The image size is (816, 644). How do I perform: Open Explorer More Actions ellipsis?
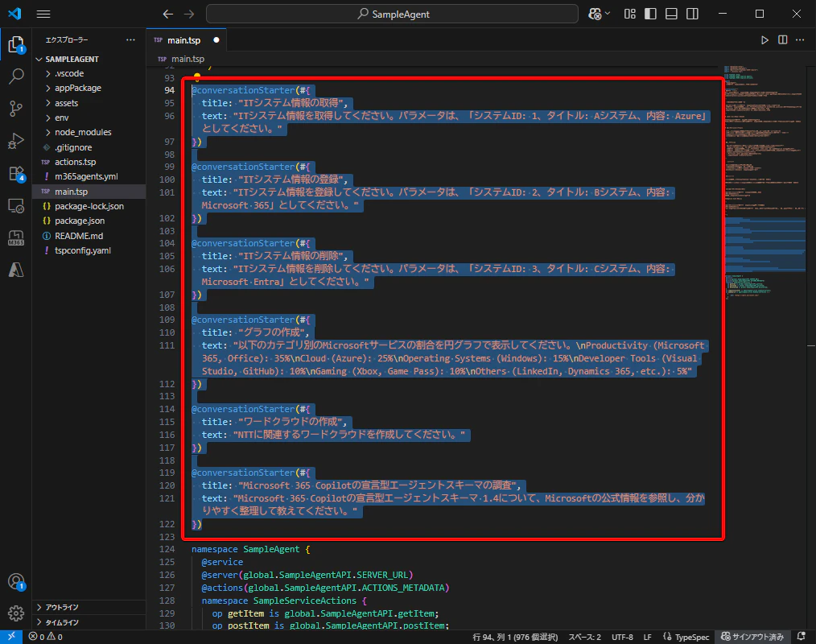(x=130, y=40)
